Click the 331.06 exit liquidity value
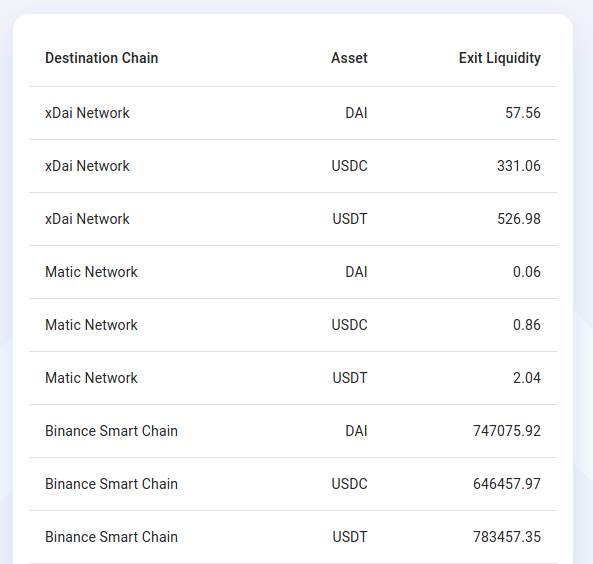This screenshot has width=593, height=564. 519,166
